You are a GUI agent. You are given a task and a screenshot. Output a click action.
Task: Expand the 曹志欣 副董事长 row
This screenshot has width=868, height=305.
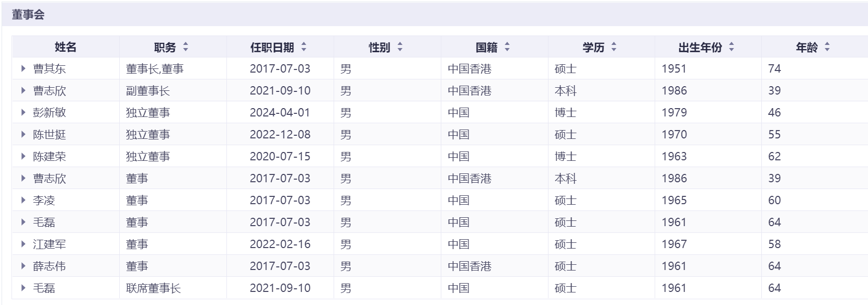24,90
